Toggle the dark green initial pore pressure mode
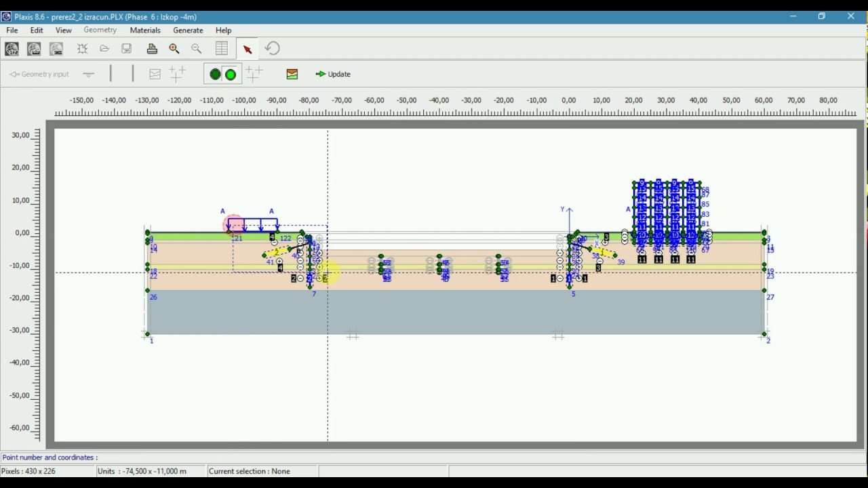 pos(215,74)
